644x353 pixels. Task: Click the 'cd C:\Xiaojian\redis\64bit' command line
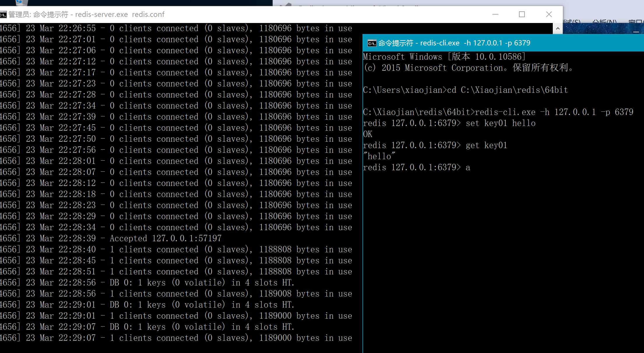click(465, 90)
